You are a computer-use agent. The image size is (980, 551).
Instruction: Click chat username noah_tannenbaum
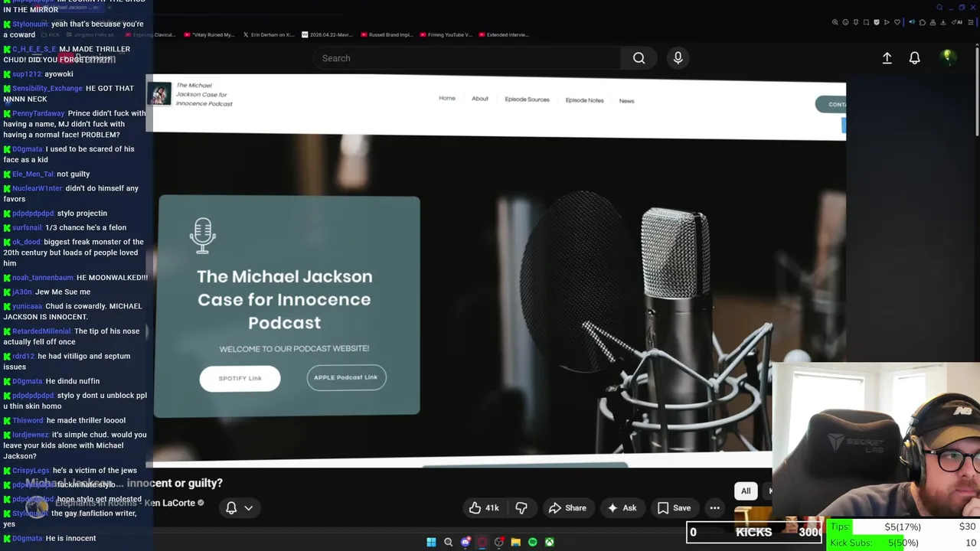[x=43, y=278]
